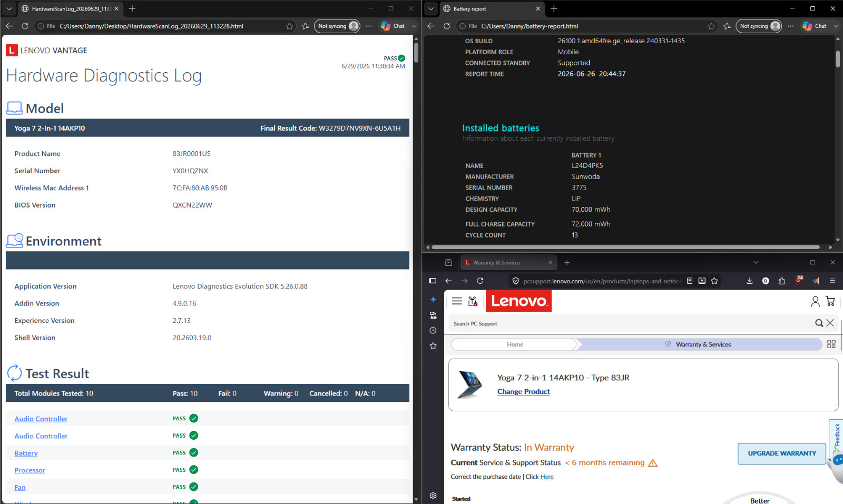The image size is (843, 504).
Task: Open the Fan test result link
Action: pyautogui.click(x=20, y=487)
